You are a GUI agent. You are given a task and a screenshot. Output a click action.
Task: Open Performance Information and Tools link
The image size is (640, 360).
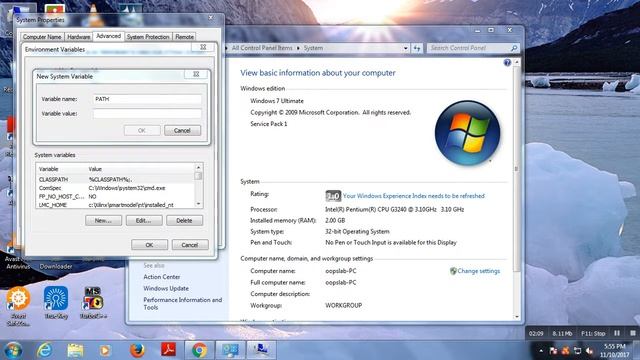(x=183, y=303)
